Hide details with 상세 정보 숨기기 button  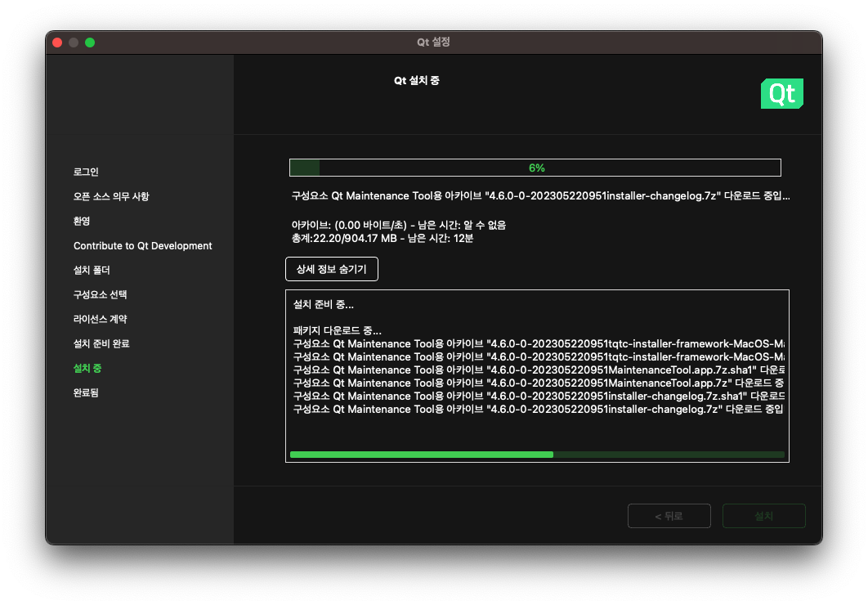pyautogui.click(x=332, y=269)
